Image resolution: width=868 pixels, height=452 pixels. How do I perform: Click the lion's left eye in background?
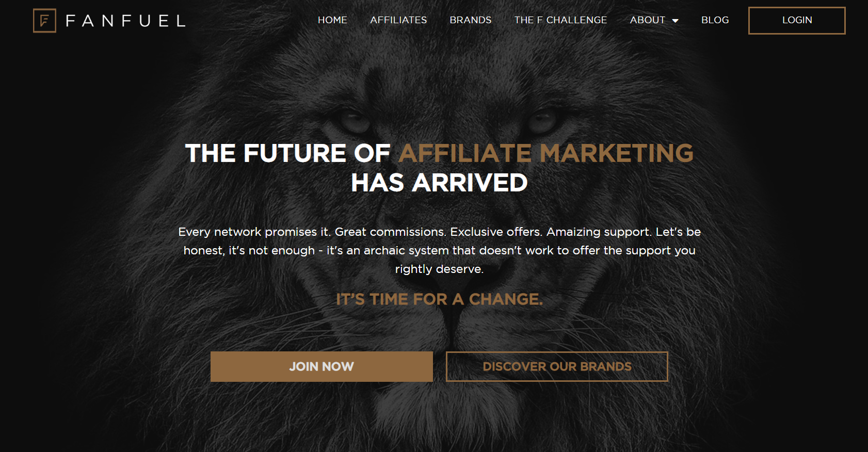click(354, 122)
